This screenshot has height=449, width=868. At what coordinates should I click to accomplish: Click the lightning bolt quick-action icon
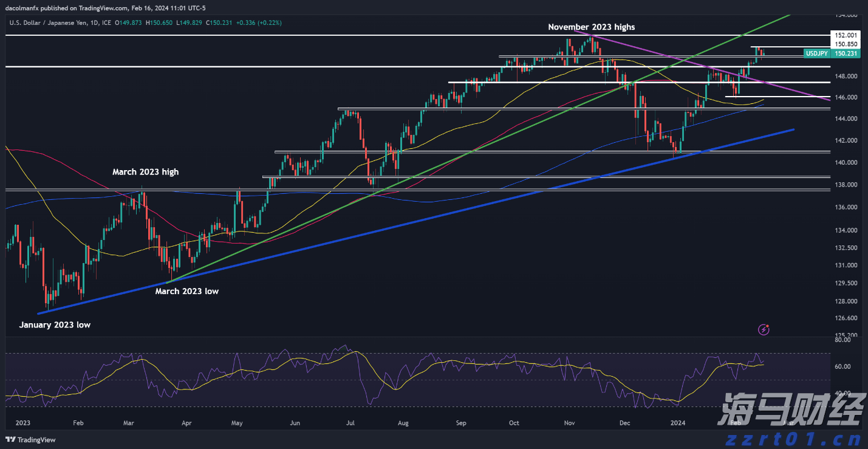pos(764,329)
